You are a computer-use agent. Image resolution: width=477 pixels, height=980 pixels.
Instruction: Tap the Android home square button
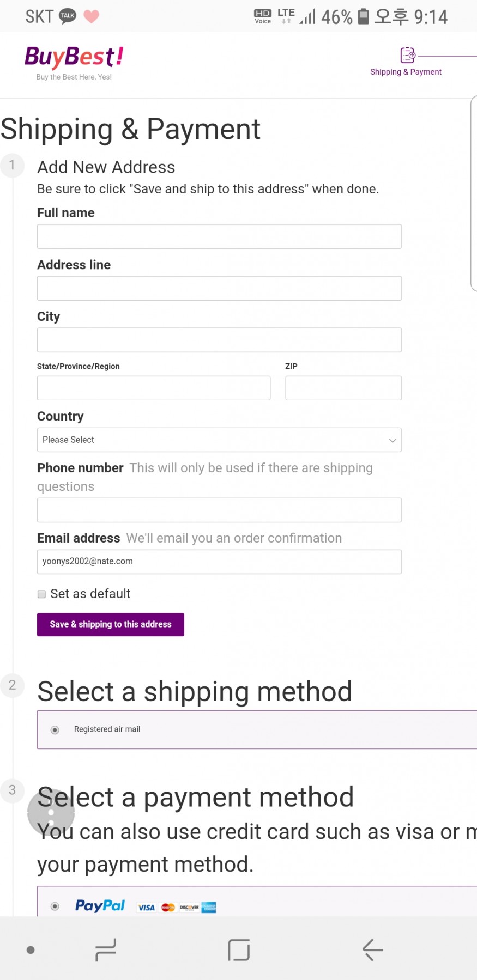239,949
